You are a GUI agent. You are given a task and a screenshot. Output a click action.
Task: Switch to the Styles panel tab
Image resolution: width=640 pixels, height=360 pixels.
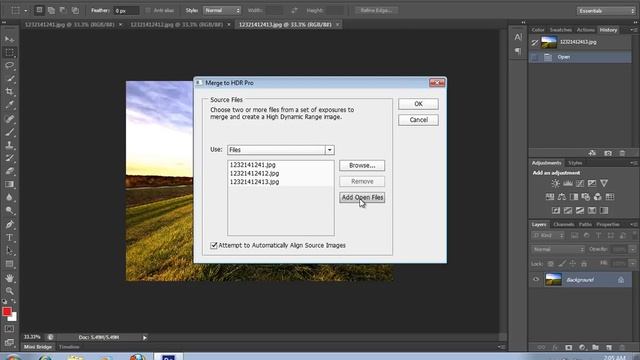(x=575, y=163)
